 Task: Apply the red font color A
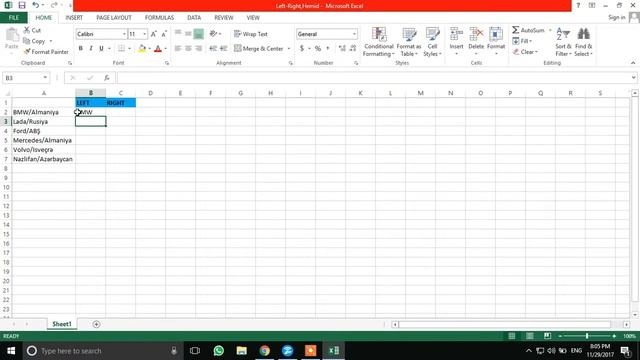158,49
